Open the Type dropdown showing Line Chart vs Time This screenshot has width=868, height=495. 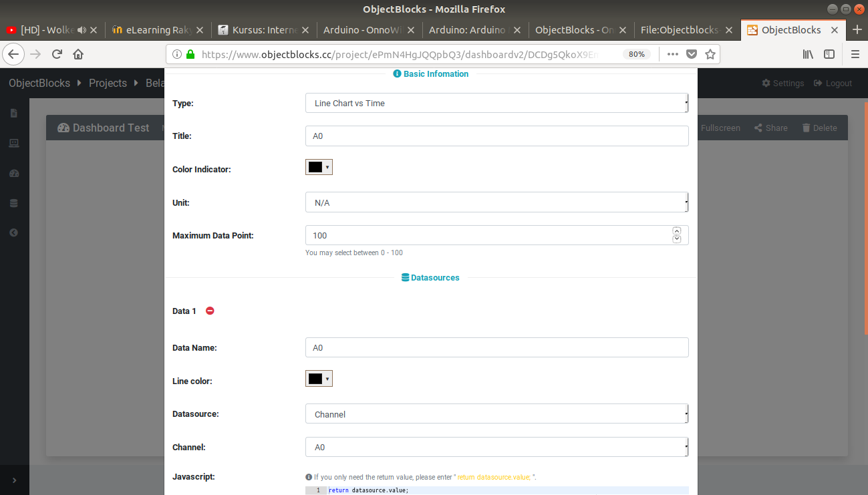pyautogui.click(x=496, y=104)
